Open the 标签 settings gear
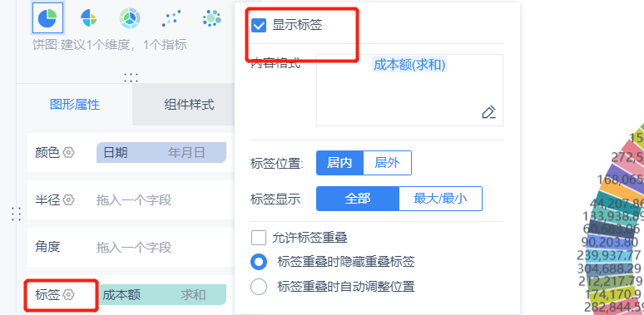The image size is (644, 315). [x=68, y=294]
